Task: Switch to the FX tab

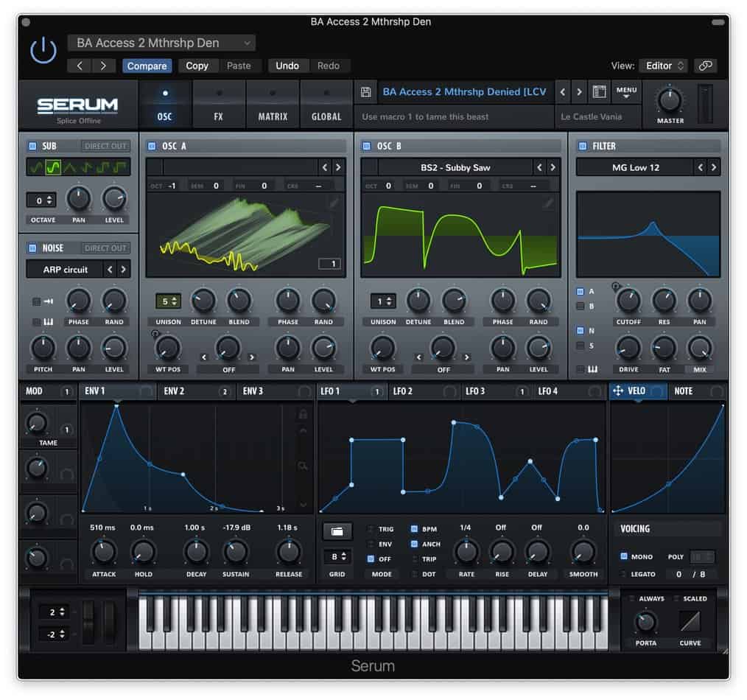Action: coord(219,106)
